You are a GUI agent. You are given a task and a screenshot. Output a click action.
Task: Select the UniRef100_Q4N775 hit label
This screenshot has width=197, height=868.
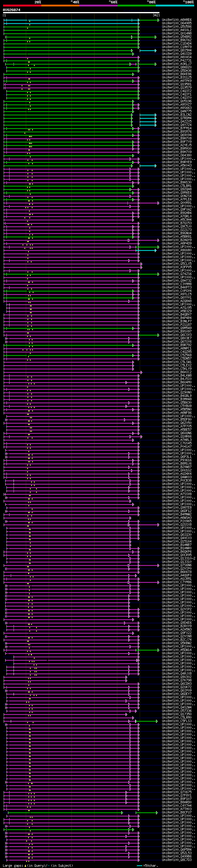point(177,111)
